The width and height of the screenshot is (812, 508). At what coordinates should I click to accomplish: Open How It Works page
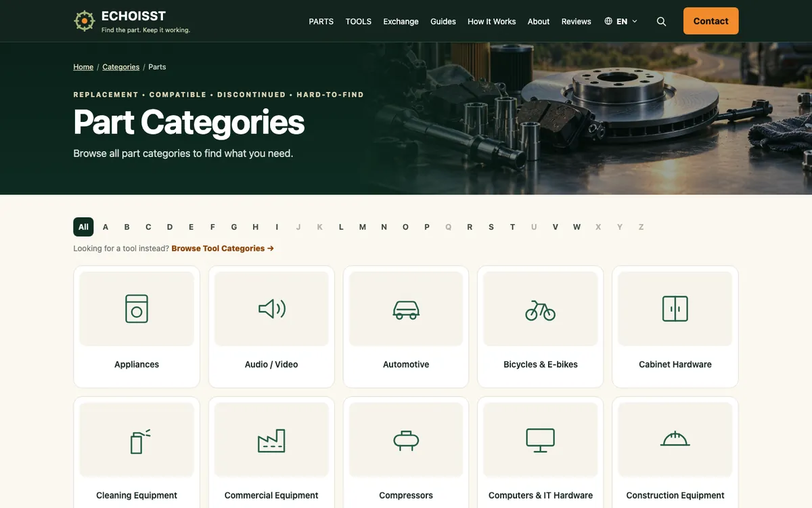(x=492, y=22)
